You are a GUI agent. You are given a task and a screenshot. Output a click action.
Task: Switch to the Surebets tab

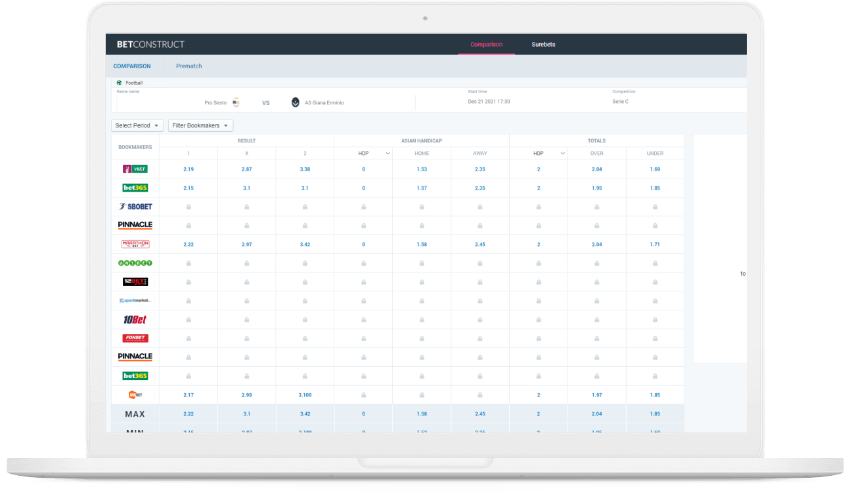(x=543, y=45)
